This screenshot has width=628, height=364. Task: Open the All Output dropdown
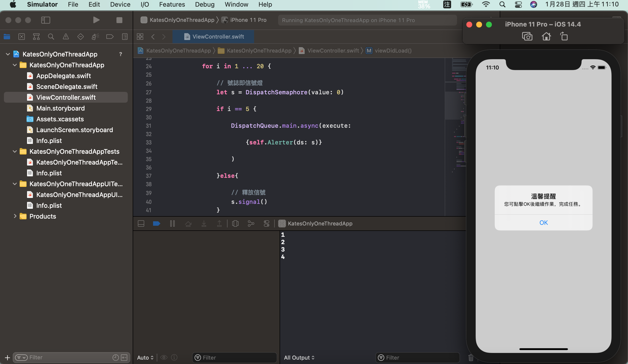click(299, 358)
